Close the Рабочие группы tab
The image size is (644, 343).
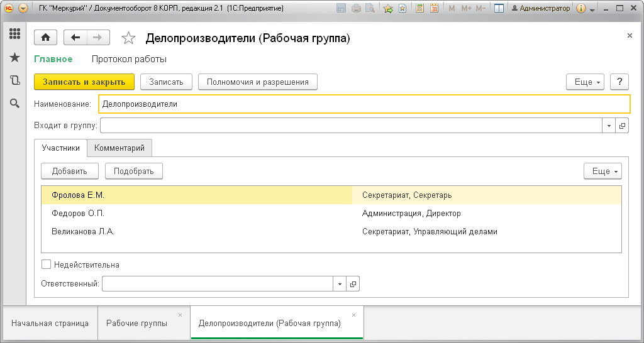click(180, 315)
